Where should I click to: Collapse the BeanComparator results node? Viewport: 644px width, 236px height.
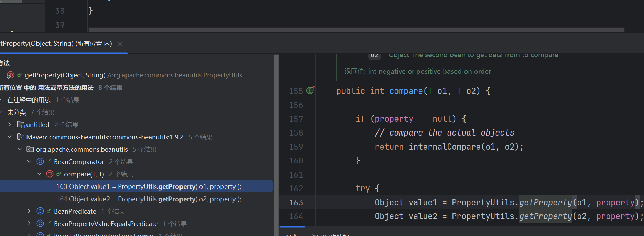tap(29, 162)
